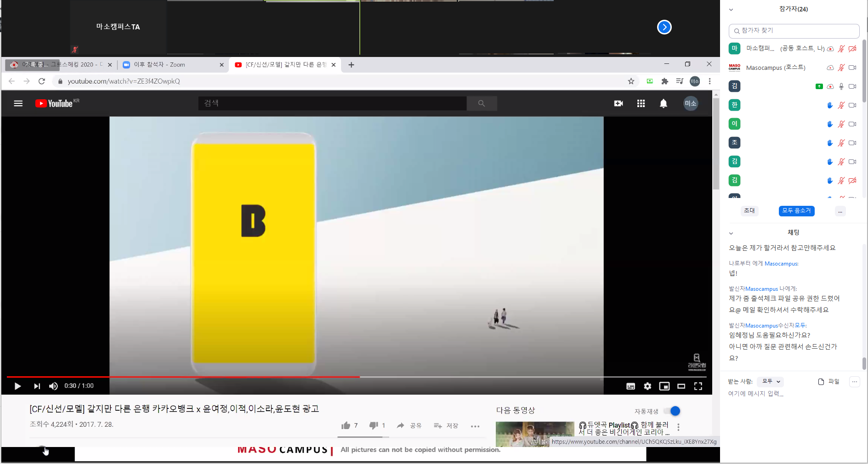Open the YouTube hamburger guide menu
The image size is (868, 464).
(18, 104)
